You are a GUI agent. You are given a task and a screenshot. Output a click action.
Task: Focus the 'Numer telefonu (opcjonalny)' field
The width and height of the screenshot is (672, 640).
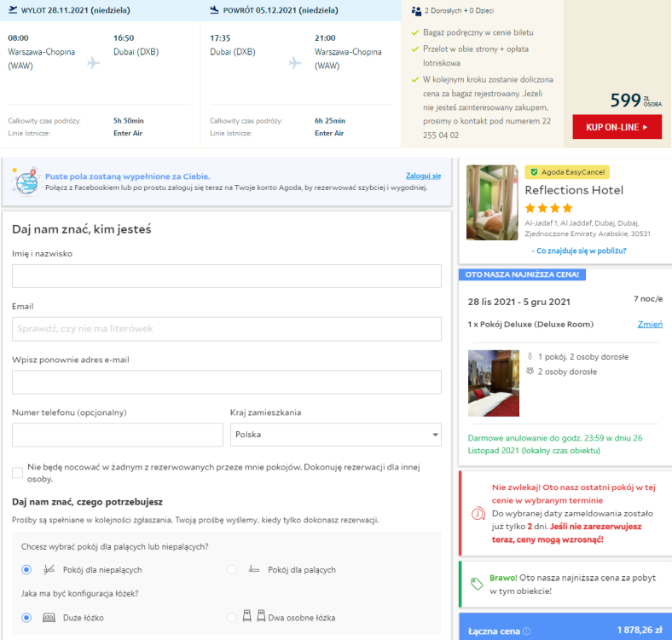118,435
